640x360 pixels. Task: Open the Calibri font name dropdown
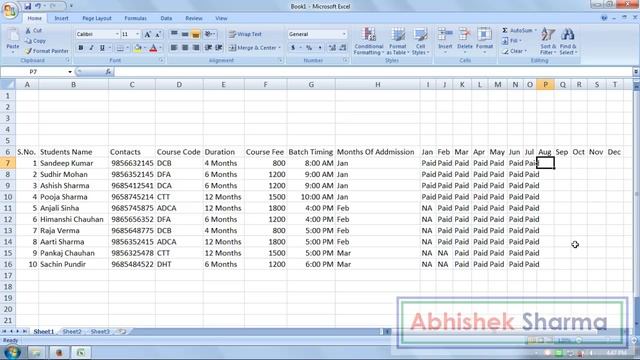pyautogui.click(x=117, y=34)
